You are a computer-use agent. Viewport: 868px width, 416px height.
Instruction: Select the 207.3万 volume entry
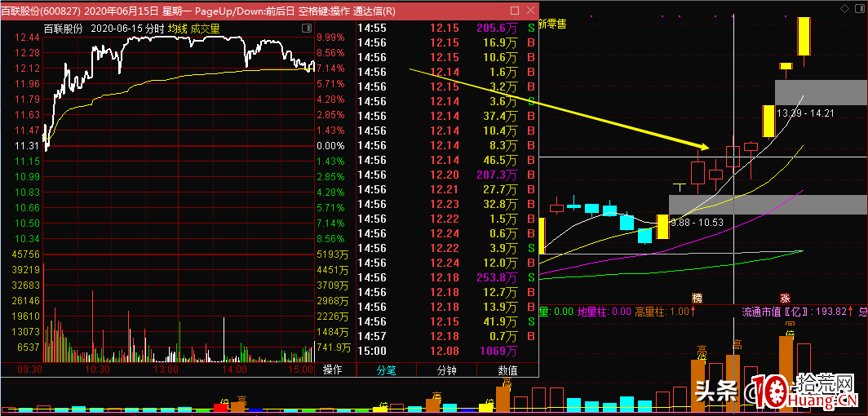tap(497, 175)
